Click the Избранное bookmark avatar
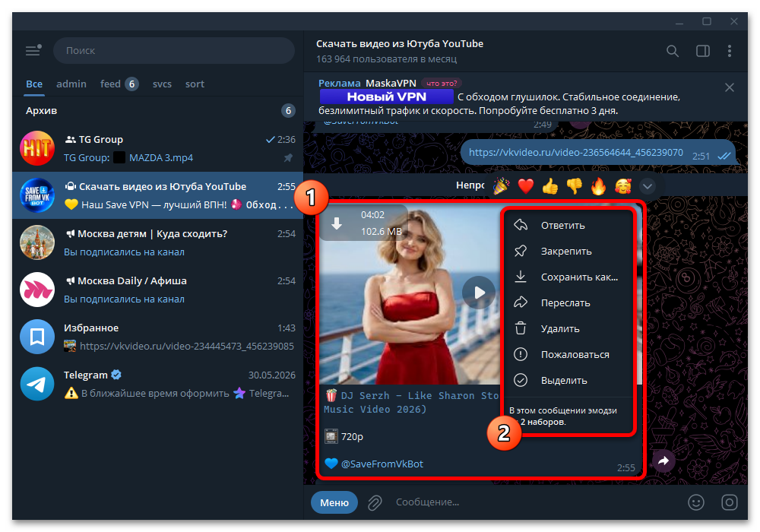 pyautogui.click(x=37, y=337)
